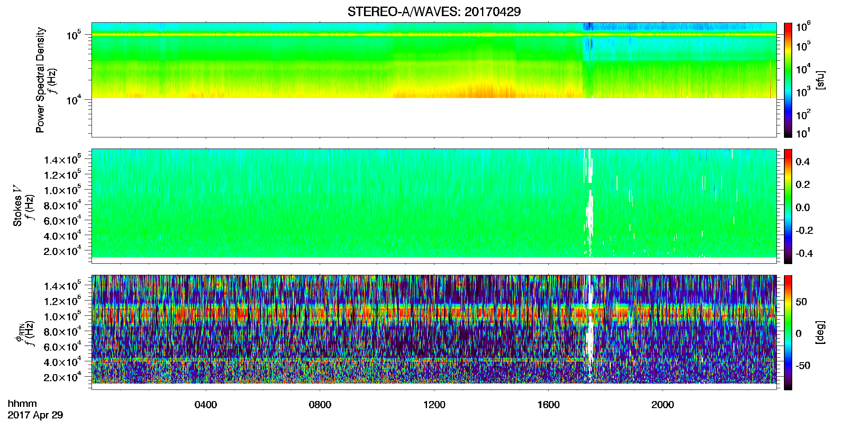868x447 pixels.
Task: Select the "1600" time tick label
Action: (x=549, y=405)
